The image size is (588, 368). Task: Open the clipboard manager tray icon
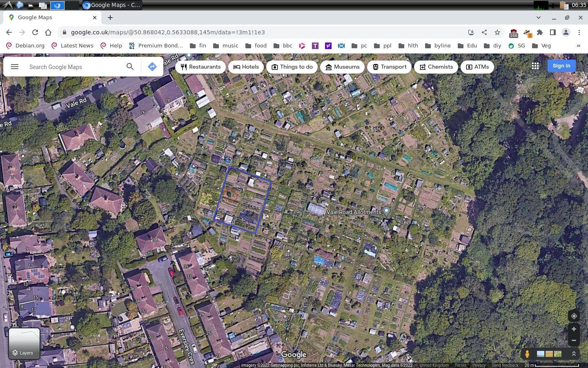pos(564,5)
